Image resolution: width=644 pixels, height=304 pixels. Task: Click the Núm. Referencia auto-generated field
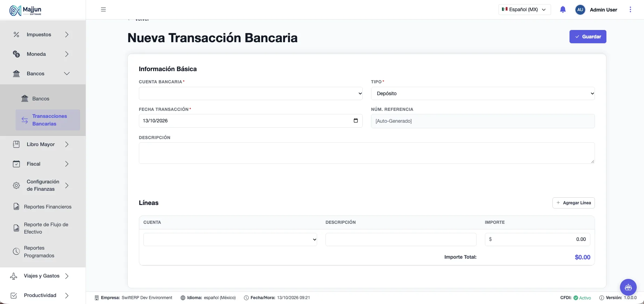[x=483, y=121]
